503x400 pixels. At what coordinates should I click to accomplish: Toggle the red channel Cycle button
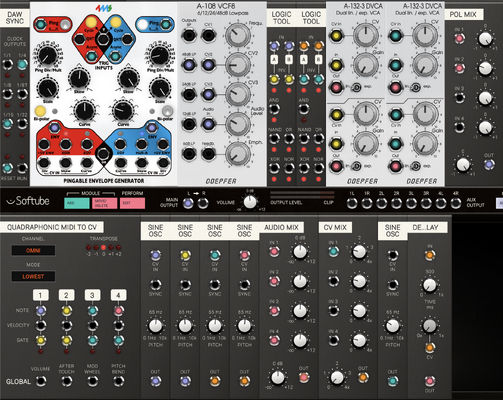click(90, 22)
